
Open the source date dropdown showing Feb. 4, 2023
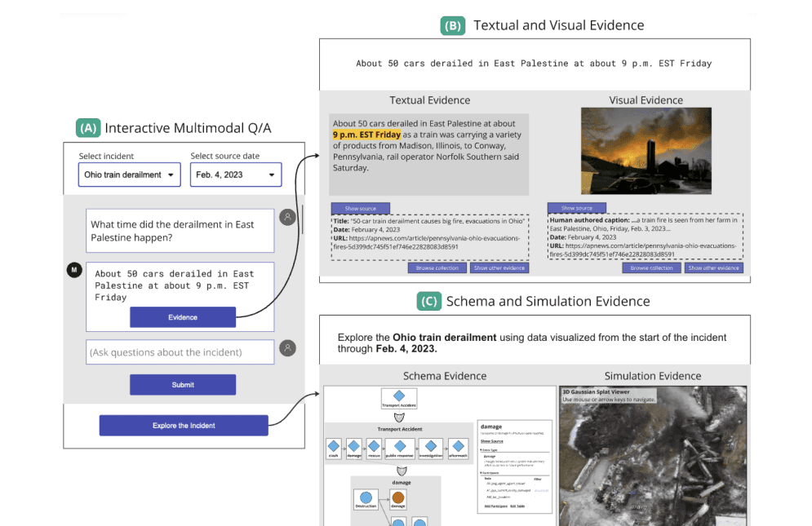(x=236, y=175)
